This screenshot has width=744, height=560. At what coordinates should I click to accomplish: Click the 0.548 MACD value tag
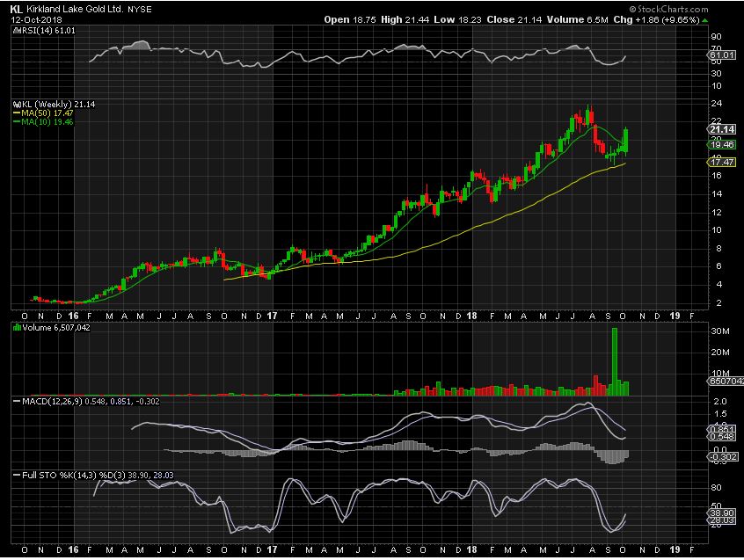point(723,437)
